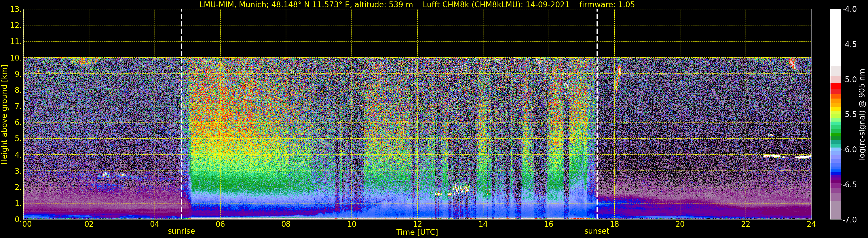The image size is (868, 238).
Task: Click the "Time [UTC]" axis label
Action: [x=417, y=232]
